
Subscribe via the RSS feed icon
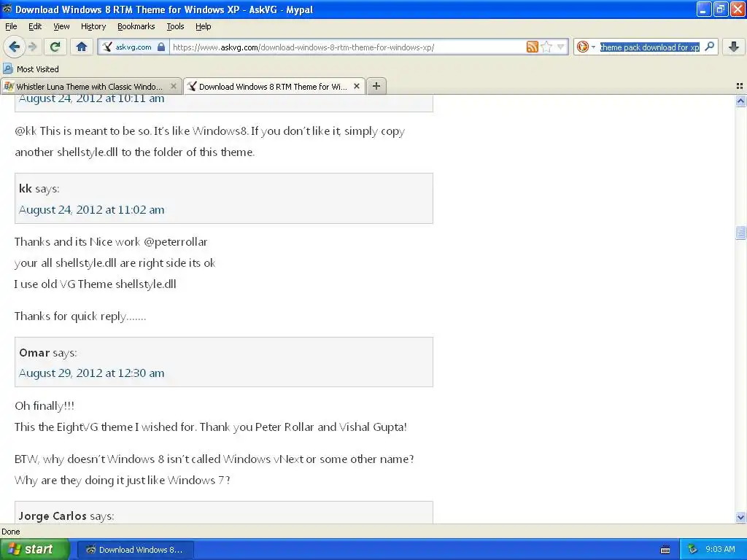pos(532,47)
